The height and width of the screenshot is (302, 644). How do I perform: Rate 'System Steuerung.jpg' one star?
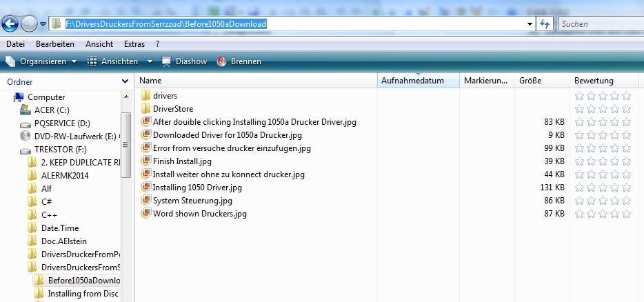coord(579,201)
